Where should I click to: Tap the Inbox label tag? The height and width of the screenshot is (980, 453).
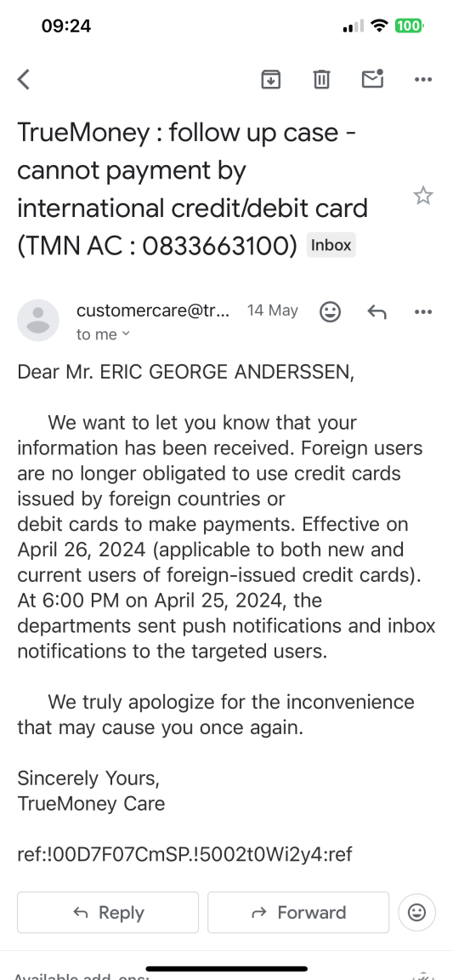click(331, 245)
